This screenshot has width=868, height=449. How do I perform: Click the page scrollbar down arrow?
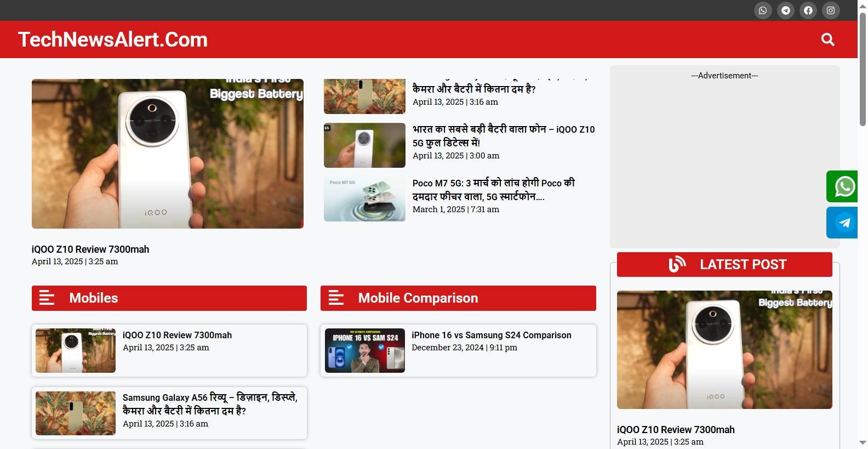click(863, 442)
